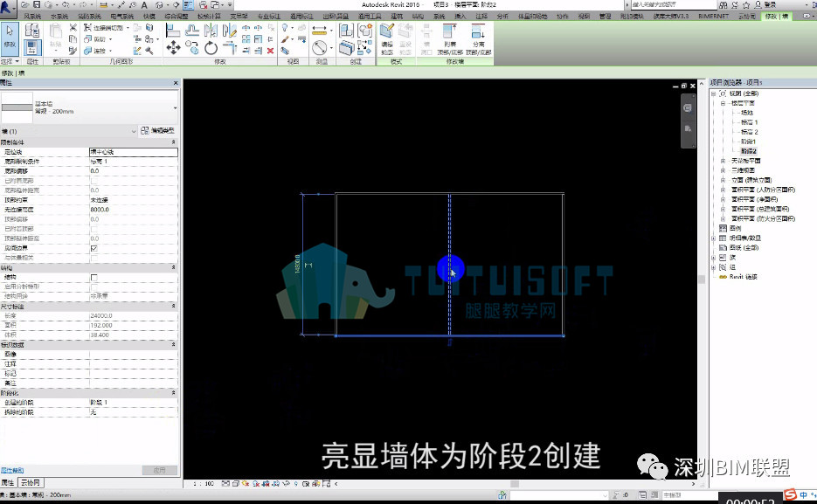Click the location line value field
Image resolution: width=817 pixels, height=504 pixels.
[x=134, y=152]
